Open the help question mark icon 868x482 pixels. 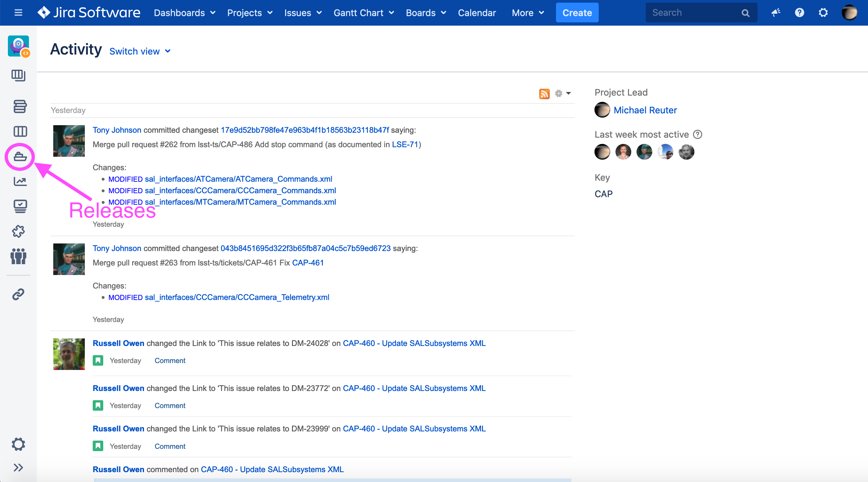[x=799, y=13]
